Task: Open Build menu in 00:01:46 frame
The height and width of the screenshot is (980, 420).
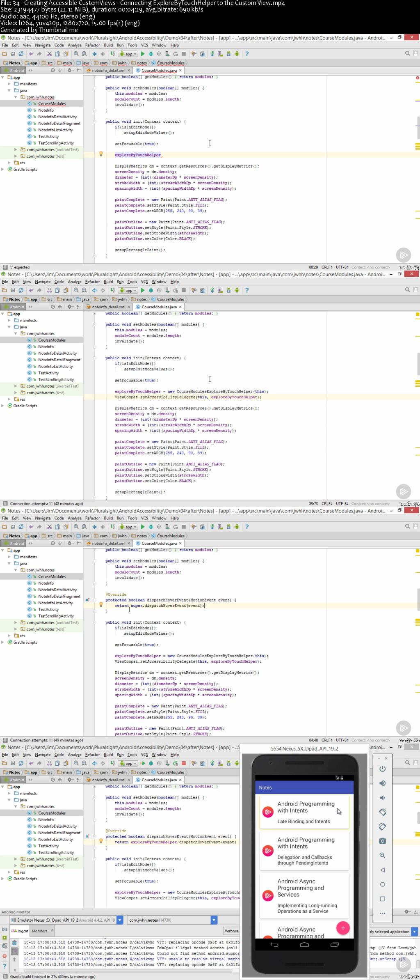Action: pyautogui.click(x=108, y=282)
